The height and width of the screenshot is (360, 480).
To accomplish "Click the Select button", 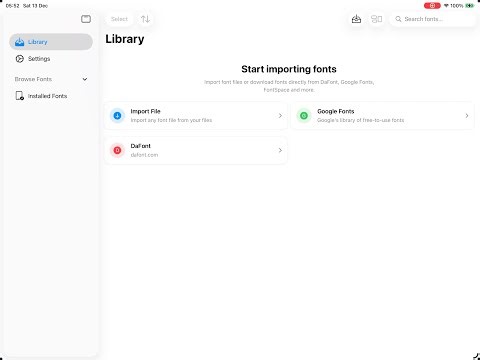I will (119, 19).
